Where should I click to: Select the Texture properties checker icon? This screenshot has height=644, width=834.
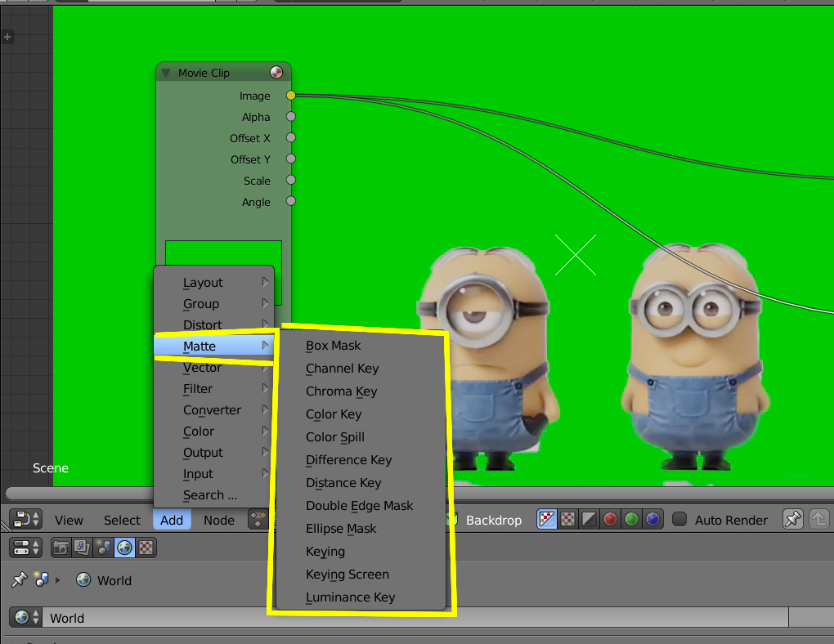pos(146,548)
